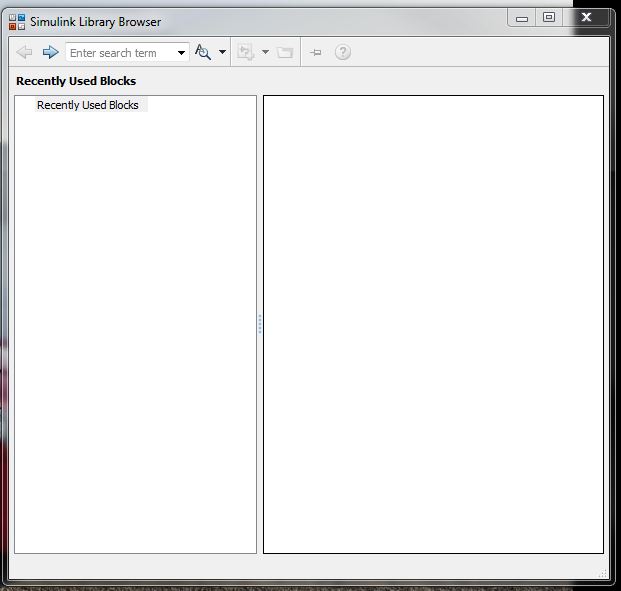Click the Simulink icon in title bar
The height and width of the screenshot is (591, 621).
tap(17, 21)
